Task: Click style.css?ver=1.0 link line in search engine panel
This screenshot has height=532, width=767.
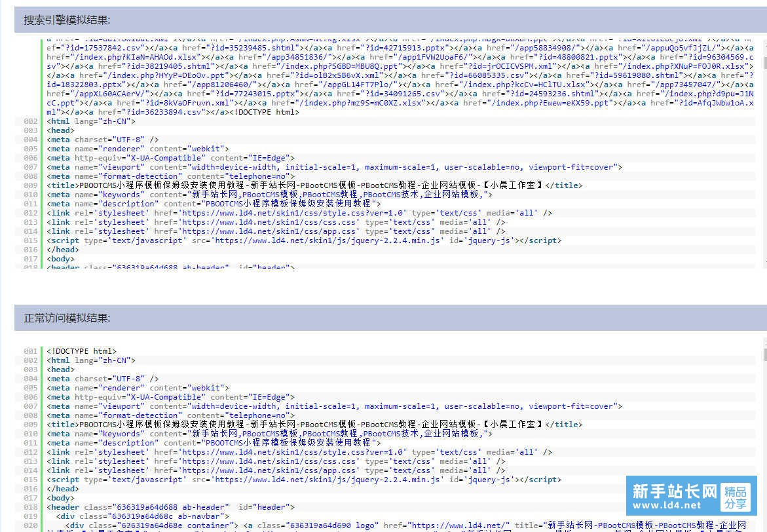Action: (299, 214)
